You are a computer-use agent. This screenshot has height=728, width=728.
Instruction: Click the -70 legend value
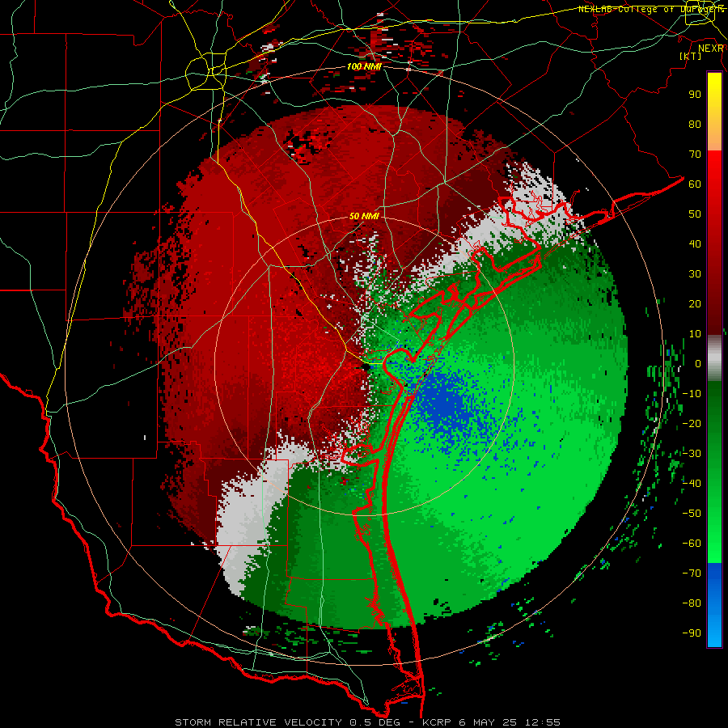[692, 574]
